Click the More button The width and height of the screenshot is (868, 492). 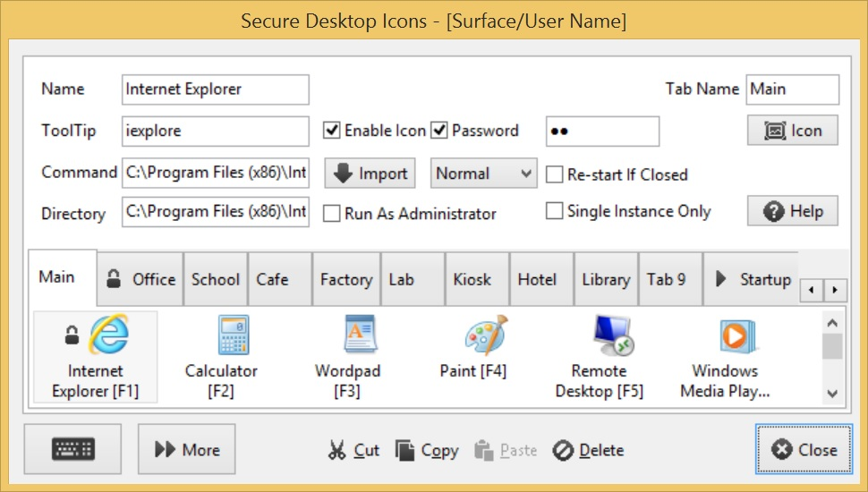[x=187, y=450]
